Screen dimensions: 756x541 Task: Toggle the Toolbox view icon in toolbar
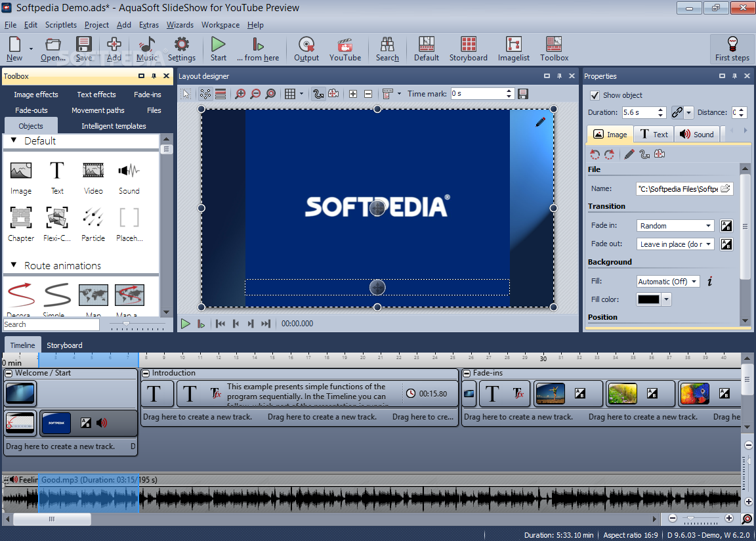click(555, 49)
